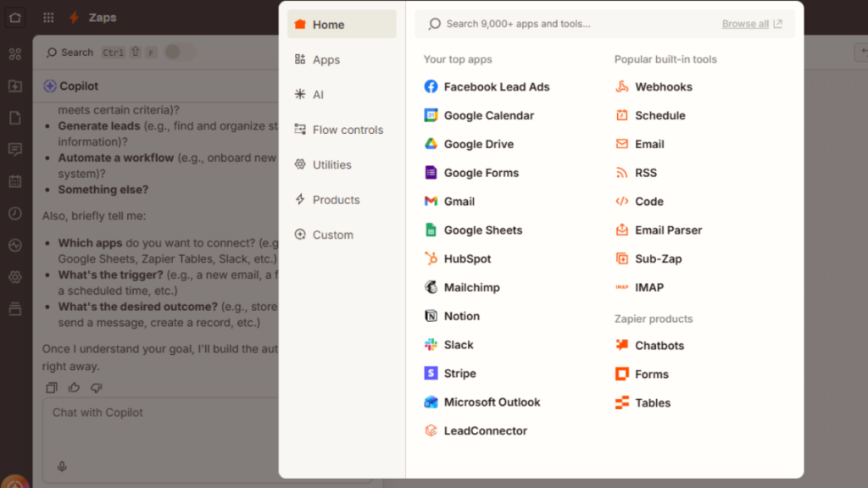The width and height of the screenshot is (868, 488).
Task: Give thumbs down to Copilot reply
Action: tap(97, 388)
